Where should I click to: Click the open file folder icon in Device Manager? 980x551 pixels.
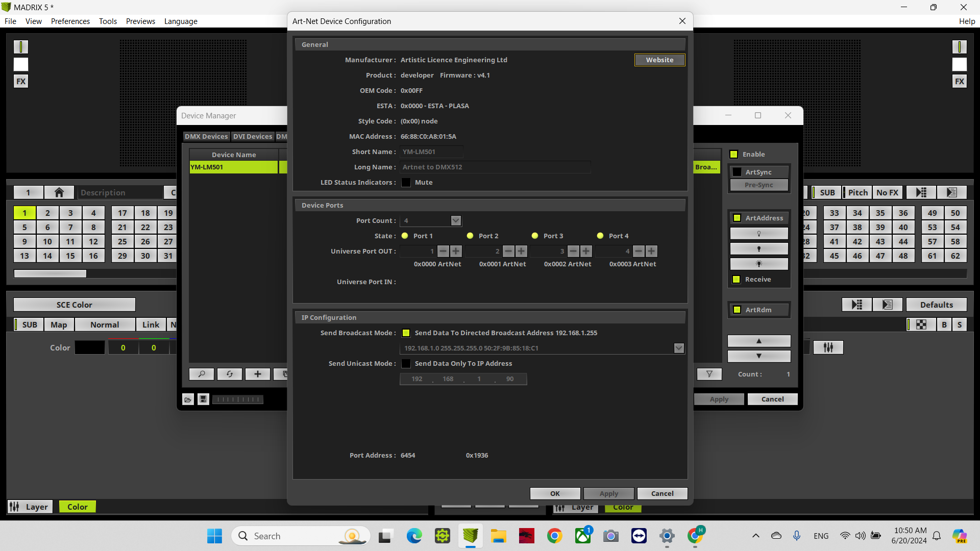coord(188,399)
